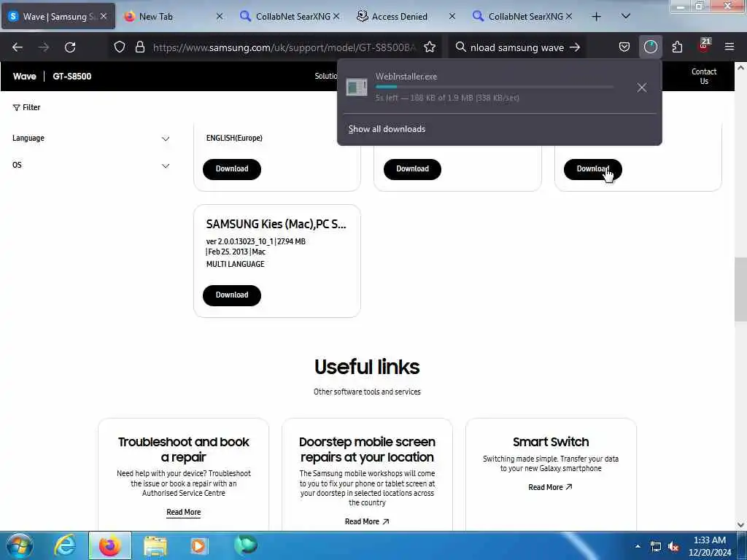The width and height of the screenshot is (747, 560).
Task: Open the taskbar clock showing 1:33 AM
Action: coord(710,546)
